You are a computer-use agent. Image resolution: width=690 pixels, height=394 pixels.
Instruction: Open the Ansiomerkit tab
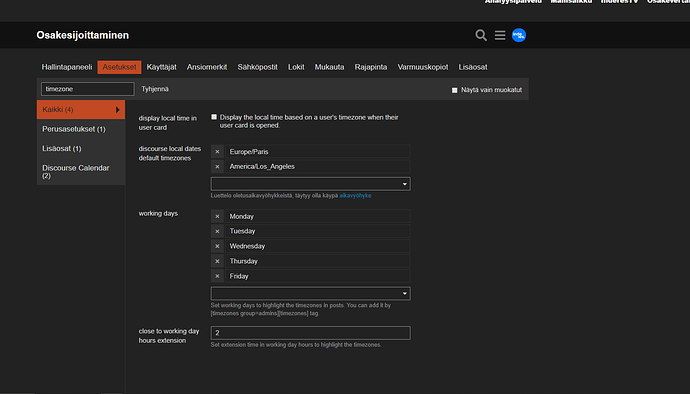207,67
